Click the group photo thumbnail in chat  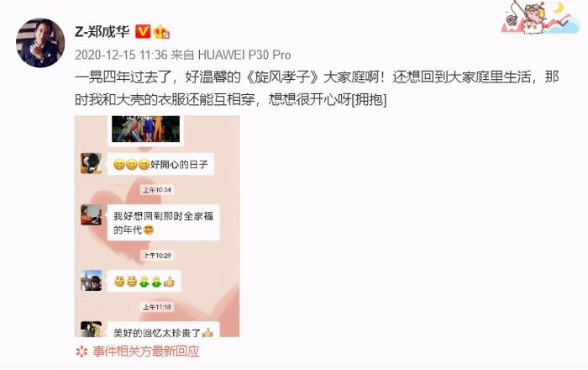tap(145, 129)
